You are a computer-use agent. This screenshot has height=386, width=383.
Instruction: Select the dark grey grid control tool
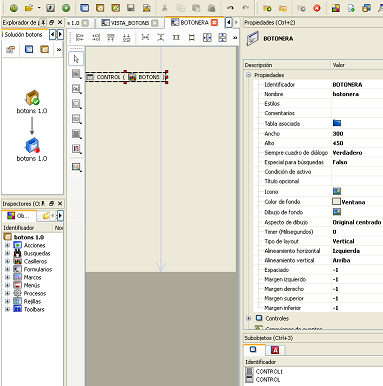click(76, 134)
